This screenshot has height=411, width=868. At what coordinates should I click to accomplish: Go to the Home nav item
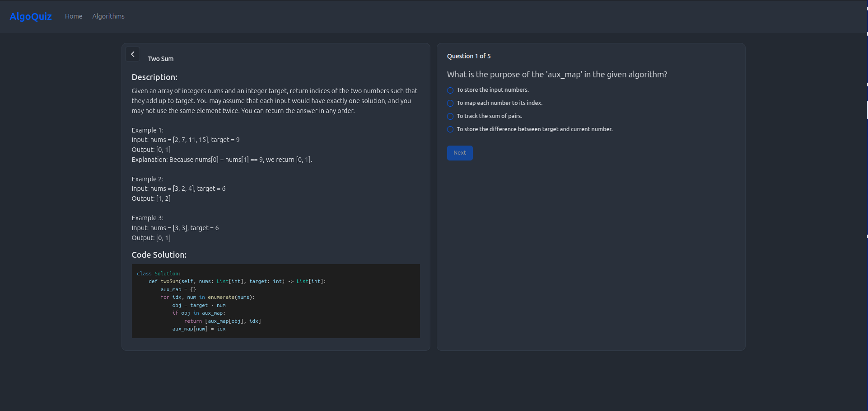tap(74, 16)
